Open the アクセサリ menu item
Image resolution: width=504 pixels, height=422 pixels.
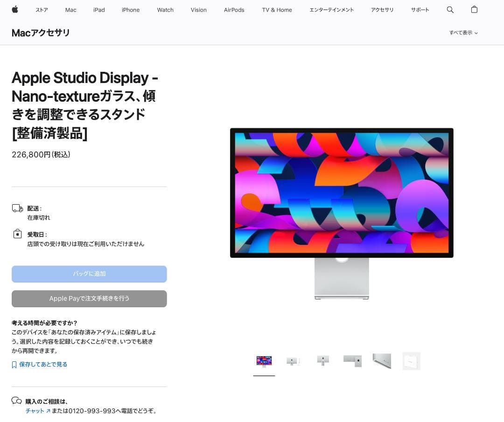(382, 10)
